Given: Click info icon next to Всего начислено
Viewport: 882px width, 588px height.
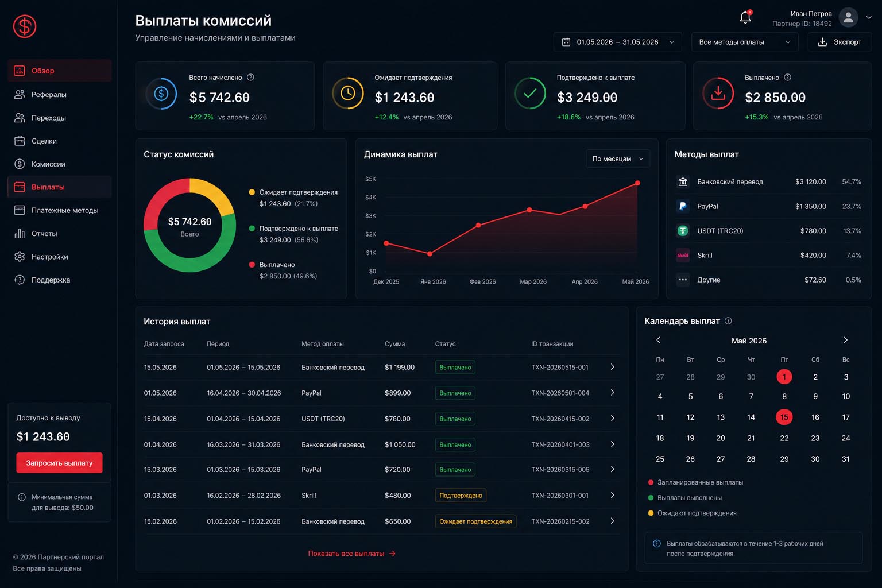Looking at the screenshot, I should click(250, 77).
